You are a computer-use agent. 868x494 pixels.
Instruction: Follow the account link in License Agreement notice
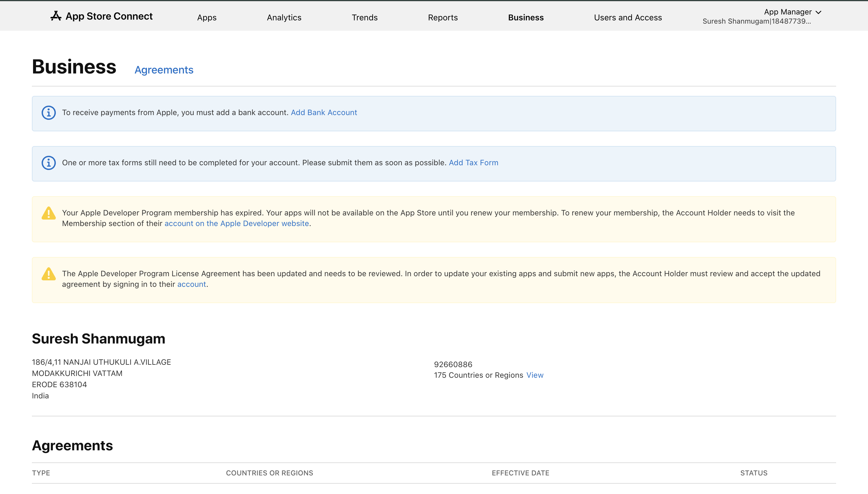point(191,284)
